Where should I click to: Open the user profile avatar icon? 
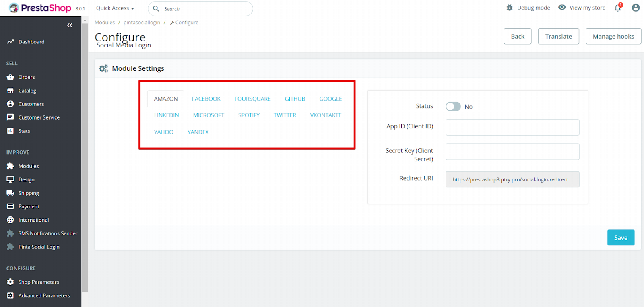tap(636, 8)
